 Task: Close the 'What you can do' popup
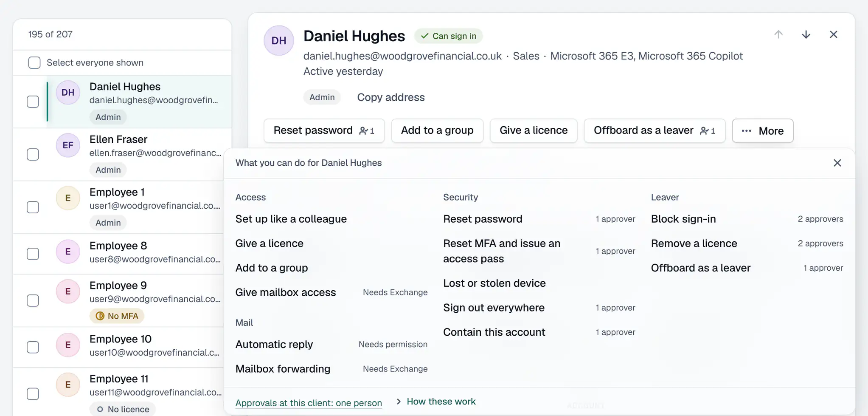click(x=837, y=163)
